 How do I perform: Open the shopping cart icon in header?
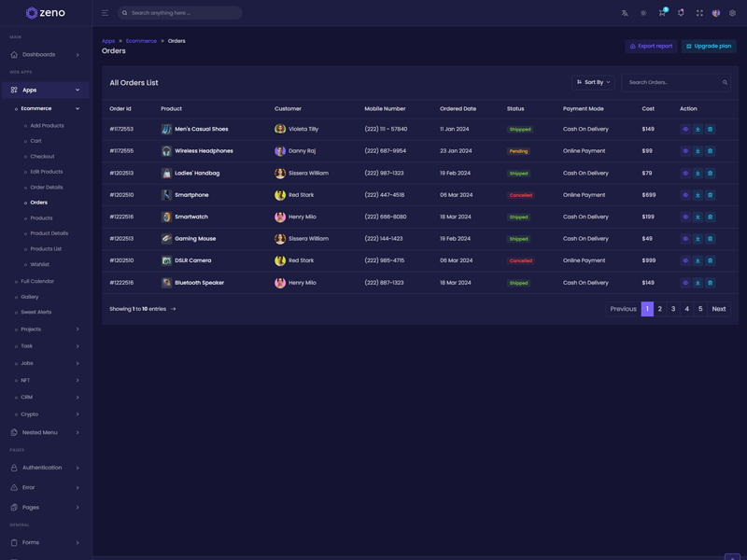[x=662, y=13]
